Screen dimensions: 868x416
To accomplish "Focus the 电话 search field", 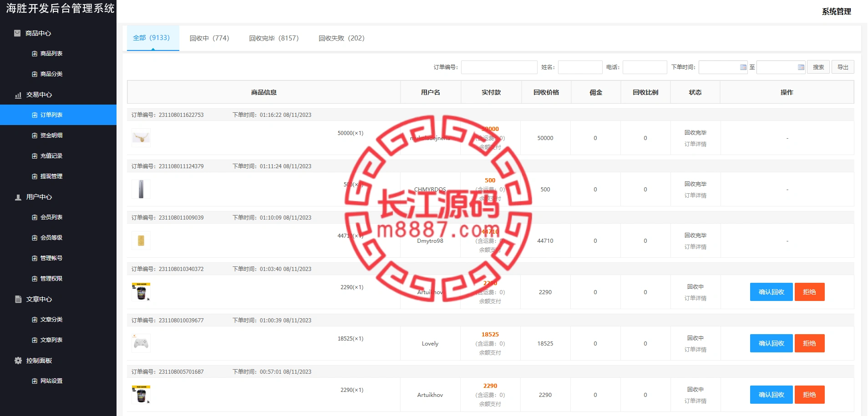I will pos(645,67).
